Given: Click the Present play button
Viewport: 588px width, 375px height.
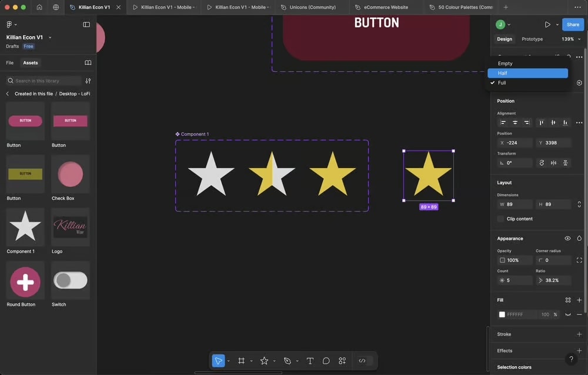Looking at the screenshot, I should [547, 24].
